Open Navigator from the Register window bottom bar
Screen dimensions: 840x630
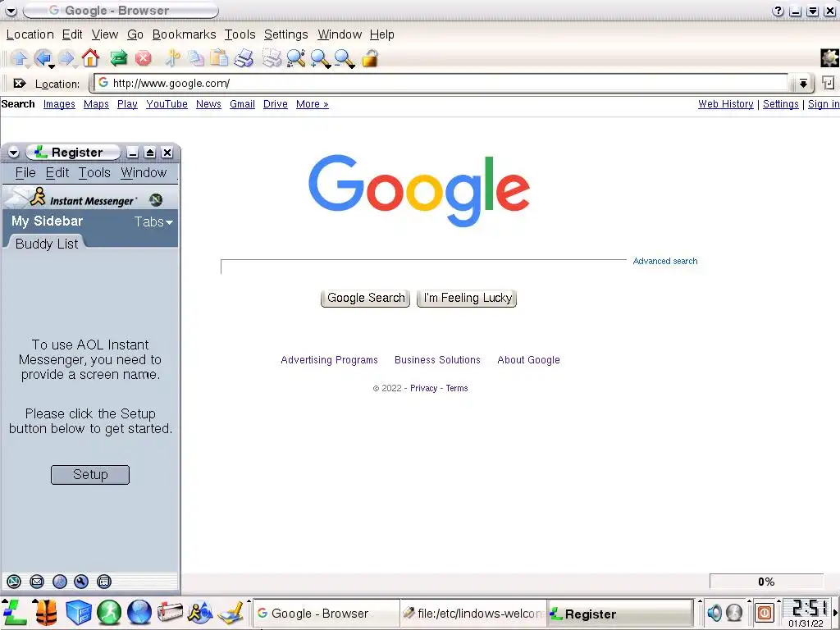pos(14,582)
